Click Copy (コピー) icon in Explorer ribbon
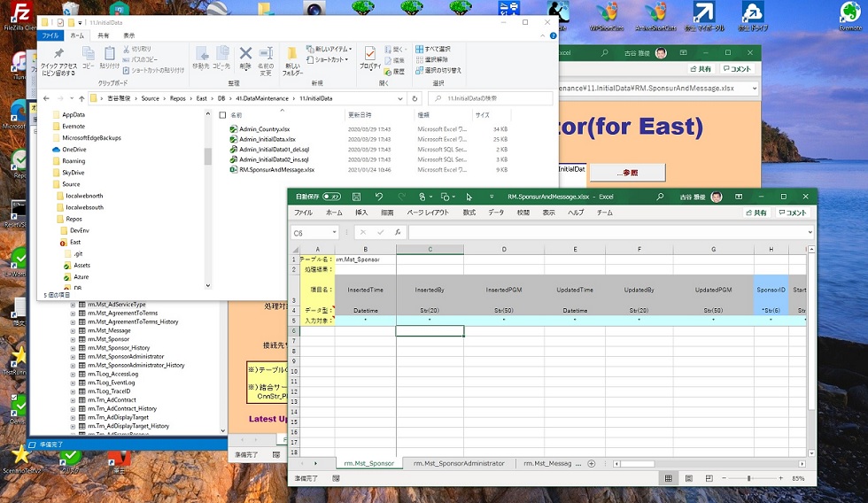Viewport: 868px width, 503px height. (x=88, y=58)
